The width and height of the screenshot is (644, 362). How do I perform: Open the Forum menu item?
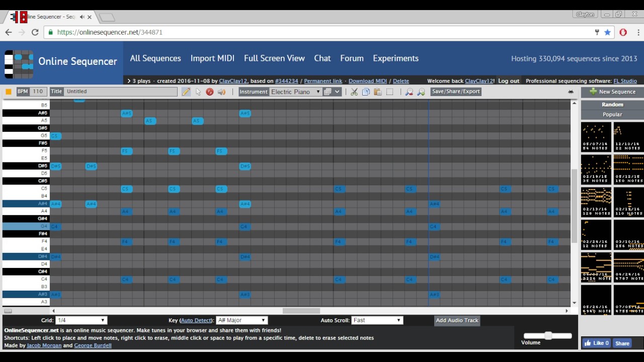tap(352, 58)
